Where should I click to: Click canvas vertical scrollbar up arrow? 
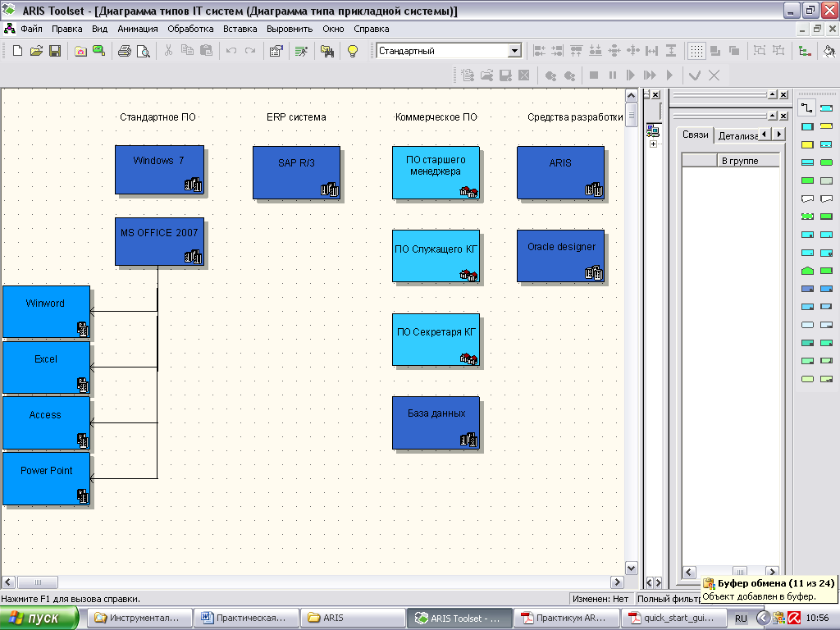point(631,96)
